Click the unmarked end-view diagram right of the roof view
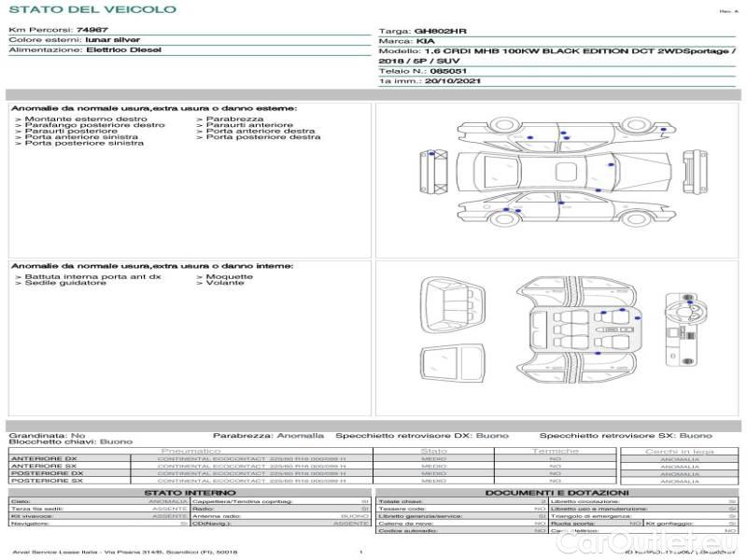Image resolution: width=747 pixels, height=560 pixels. click(x=695, y=172)
